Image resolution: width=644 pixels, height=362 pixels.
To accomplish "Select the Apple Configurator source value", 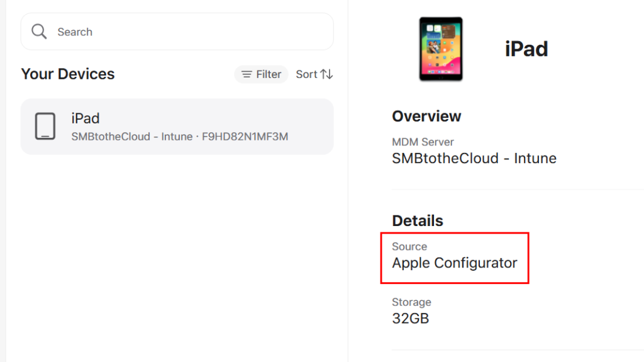I will [455, 263].
